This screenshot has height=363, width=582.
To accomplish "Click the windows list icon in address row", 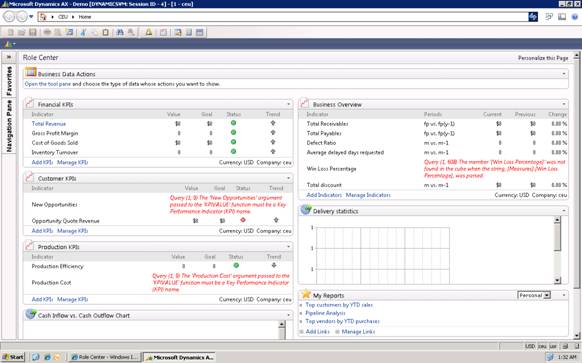I will pos(549,17).
